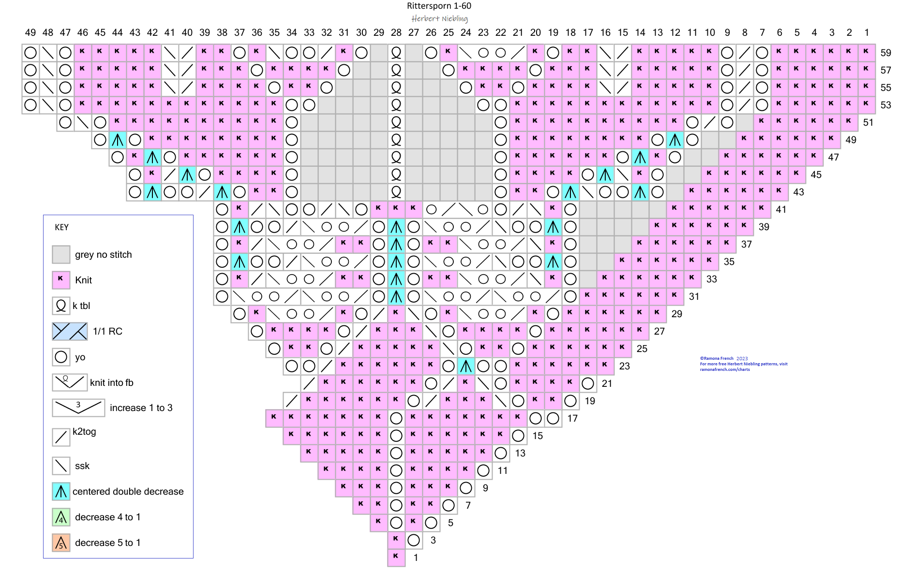
Task: Click the ssk symbol in the key
Action: coord(61,466)
